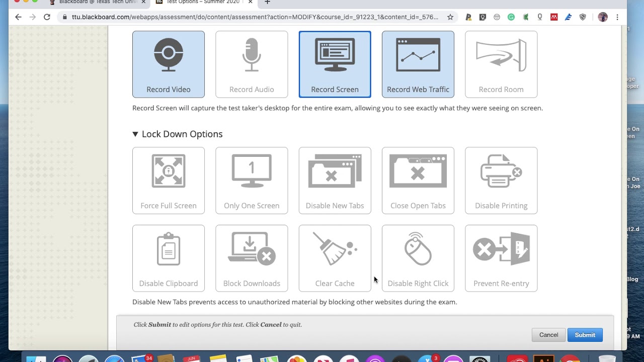Select the Block Downloads tile
Image resolution: width=644 pixels, height=362 pixels.
coord(252,258)
